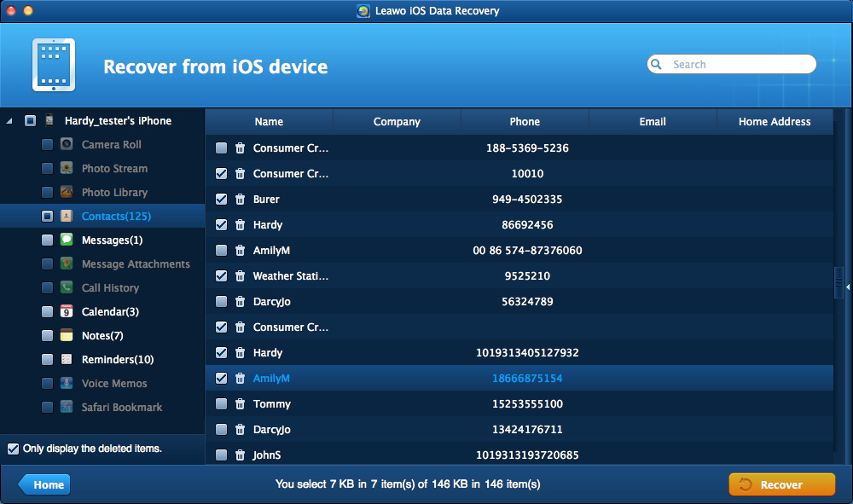Expand the right side panel arrow
Screen dimensions: 853x504
tap(847, 288)
